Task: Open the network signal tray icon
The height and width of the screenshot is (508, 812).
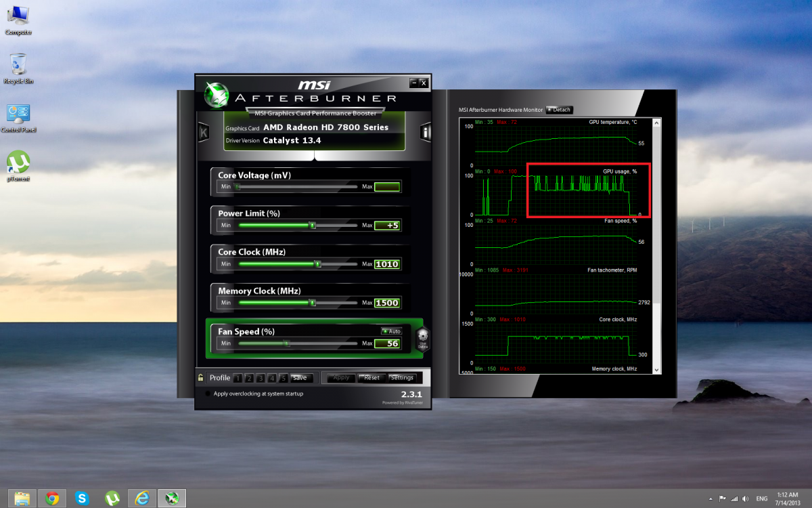Action: (x=736, y=499)
